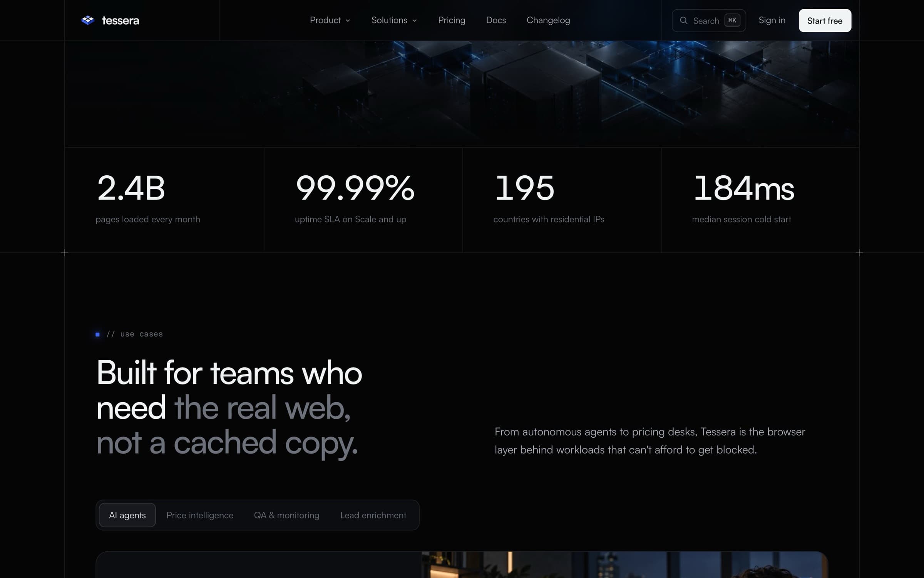Open the Docs link
Image resolution: width=924 pixels, height=578 pixels.
[496, 20]
